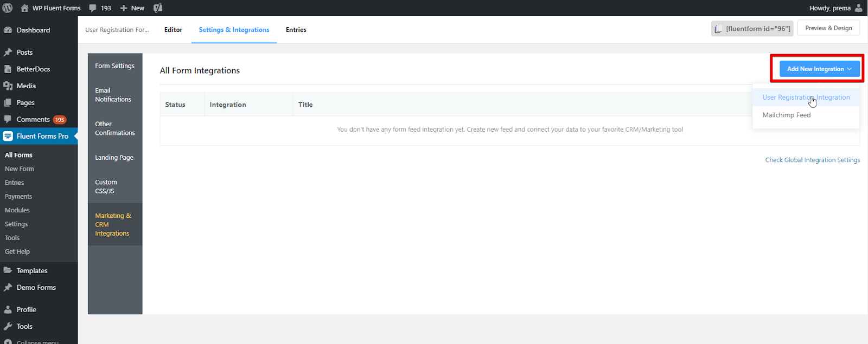The image size is (868, 344).
Task: Click the Fluent Forms Pro icon
Action: pos(8,137)
